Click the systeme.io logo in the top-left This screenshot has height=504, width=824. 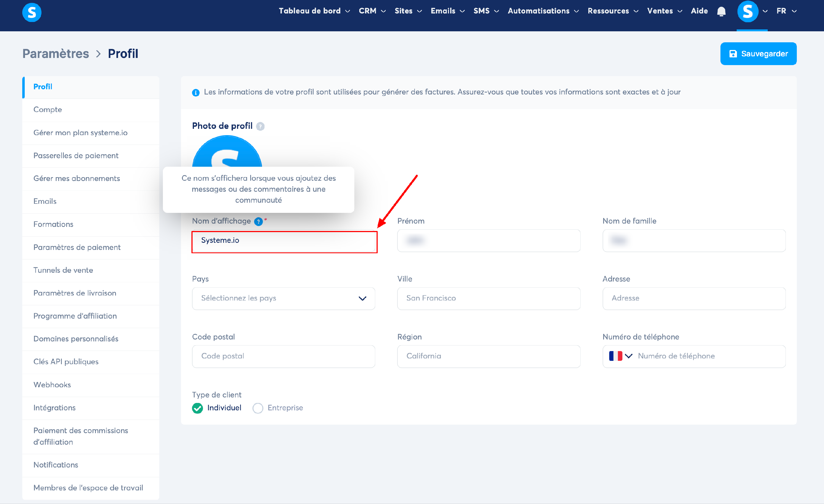32,12
